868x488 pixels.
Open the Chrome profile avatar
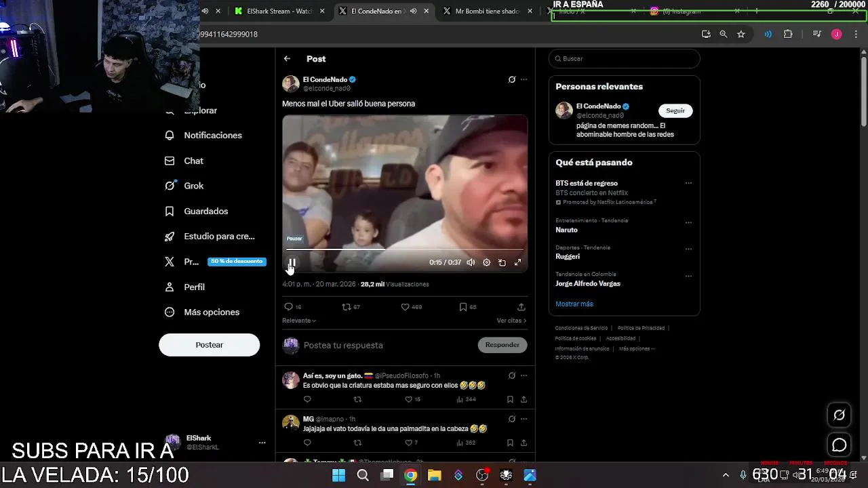tap(837, 34)
